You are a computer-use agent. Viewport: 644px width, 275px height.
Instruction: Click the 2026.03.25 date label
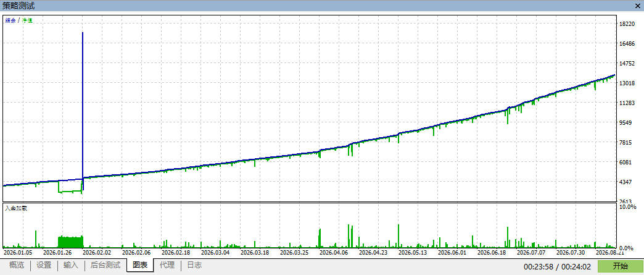pos(294,253)
